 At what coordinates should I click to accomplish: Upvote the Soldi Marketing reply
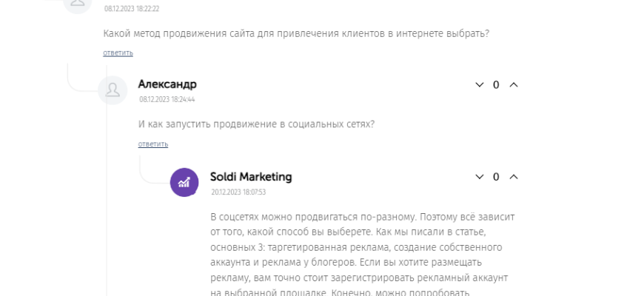pos(514,178)
